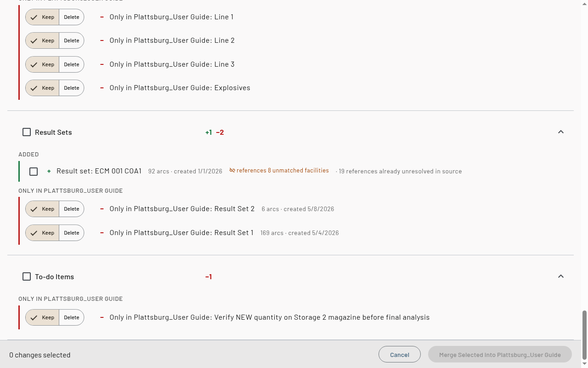The image size is (588, 368).
Task: Keep the Line 1 entry
Action: (42, 17)
